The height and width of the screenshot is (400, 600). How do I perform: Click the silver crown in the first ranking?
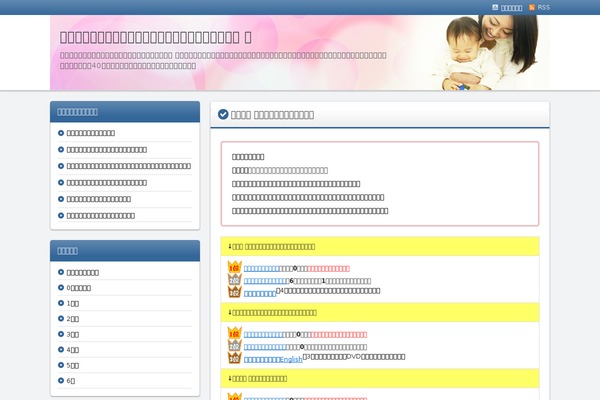pos(235,279)
